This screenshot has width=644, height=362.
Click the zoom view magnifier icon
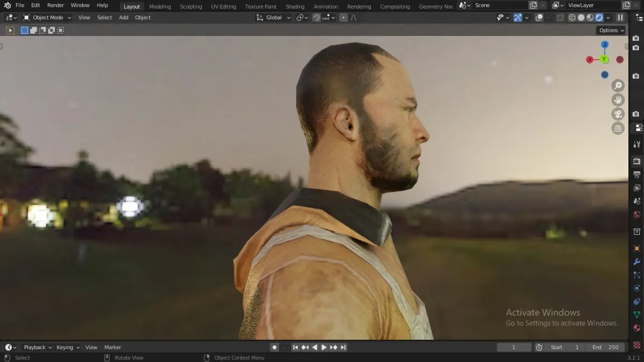pyautogui.click(x=618, y=85)
